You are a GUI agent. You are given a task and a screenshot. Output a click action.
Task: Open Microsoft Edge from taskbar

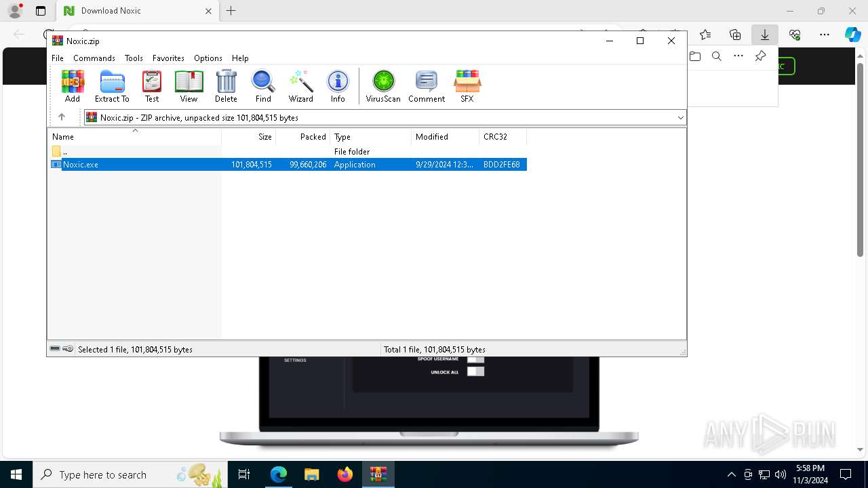tap(279, 474)
